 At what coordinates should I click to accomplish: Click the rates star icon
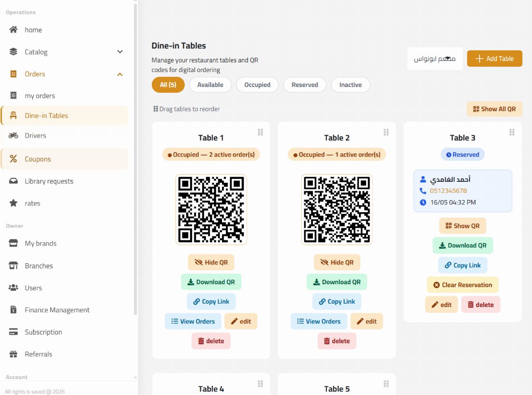[x=13, y=203]
